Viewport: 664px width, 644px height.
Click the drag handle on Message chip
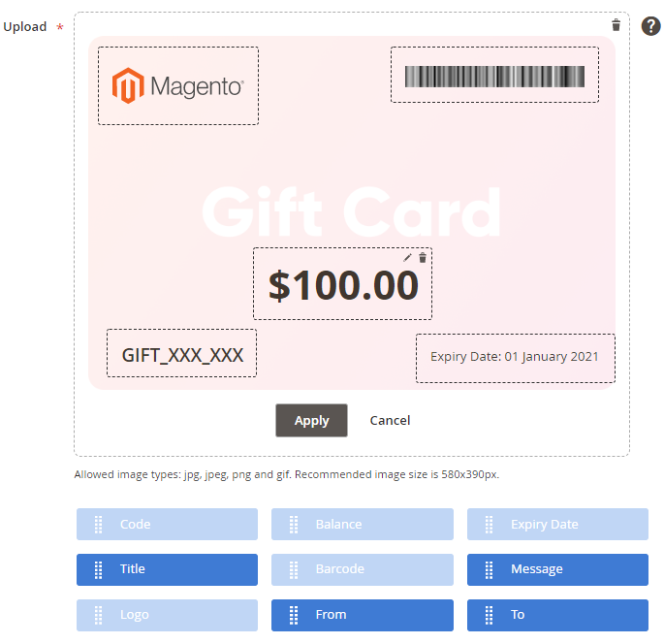click(489, 570)
